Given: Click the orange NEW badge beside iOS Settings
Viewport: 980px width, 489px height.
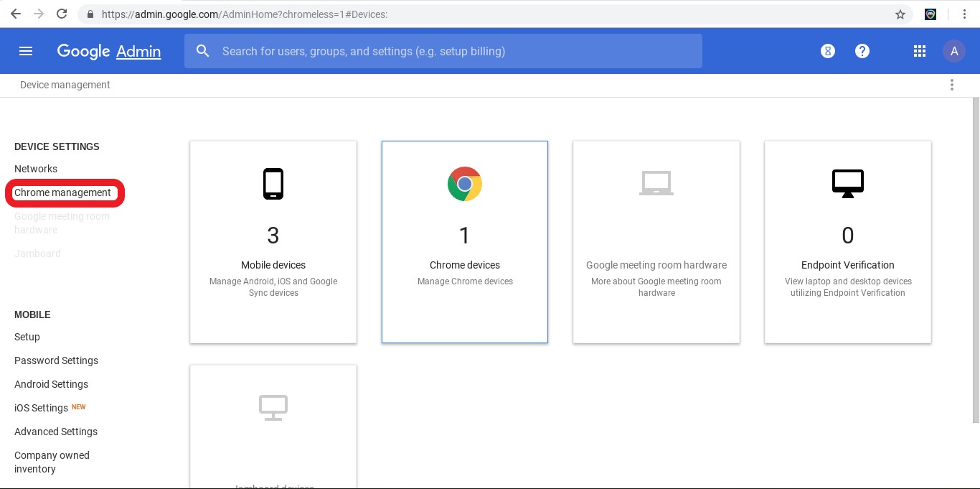Looking at the screenshot, I should pos(79,406).
